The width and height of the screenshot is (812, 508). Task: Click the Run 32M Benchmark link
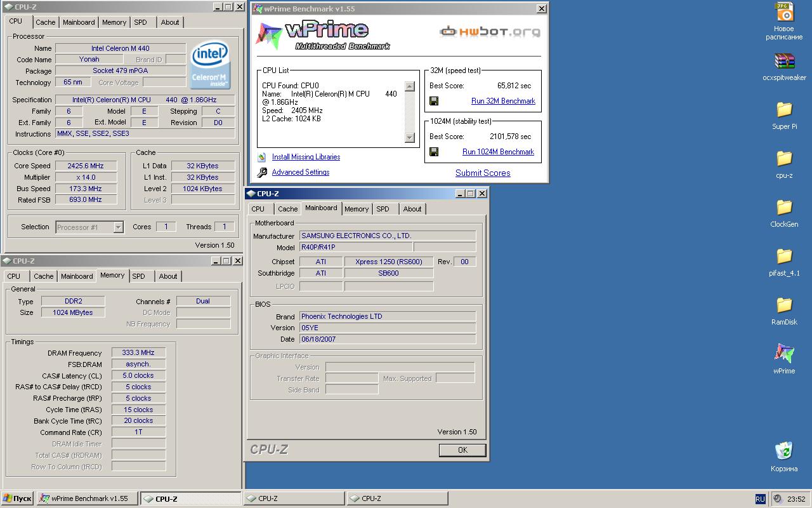[x=503, y=101]
